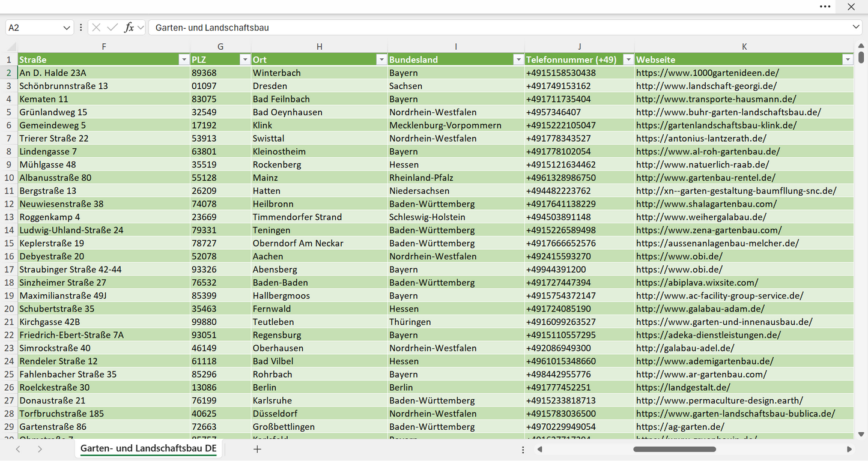Add a new sheet with plus icon
868x461 pixels.
[x=257, y=449]
